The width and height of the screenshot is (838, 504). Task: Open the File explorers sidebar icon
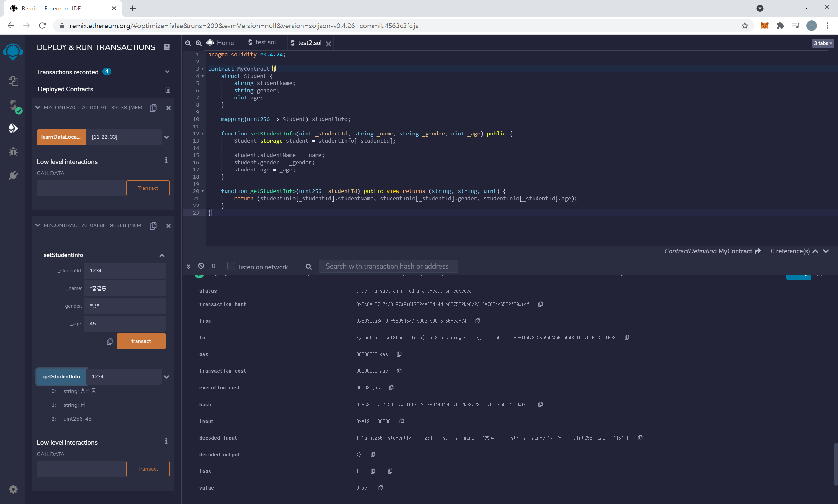13,81
